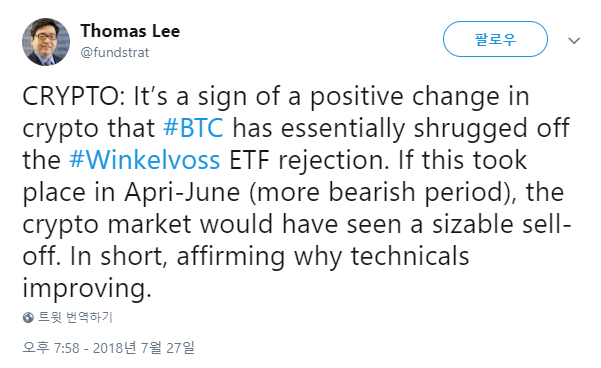
Task: Click the 'Apri-June' text in the tweet
Action: [182, 192]
